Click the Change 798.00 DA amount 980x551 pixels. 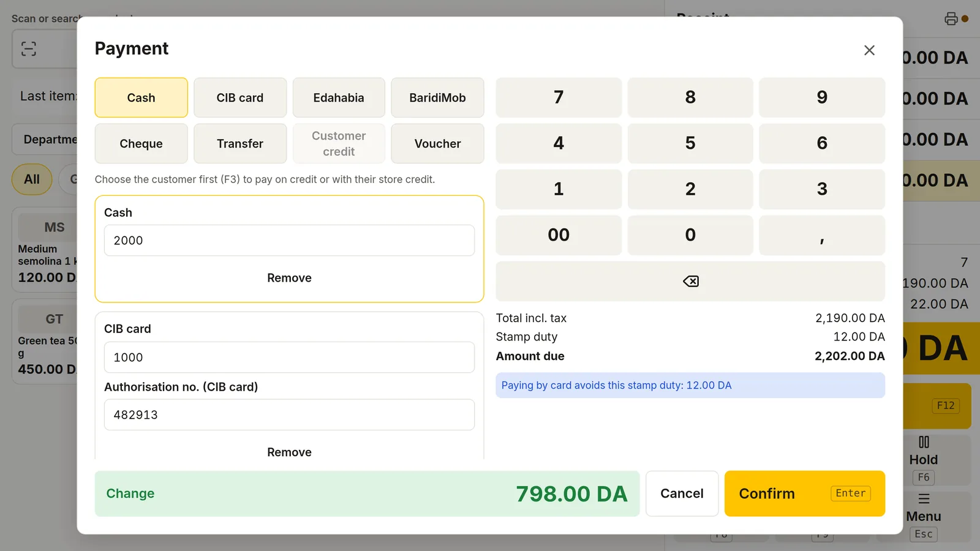coord(571,493)
